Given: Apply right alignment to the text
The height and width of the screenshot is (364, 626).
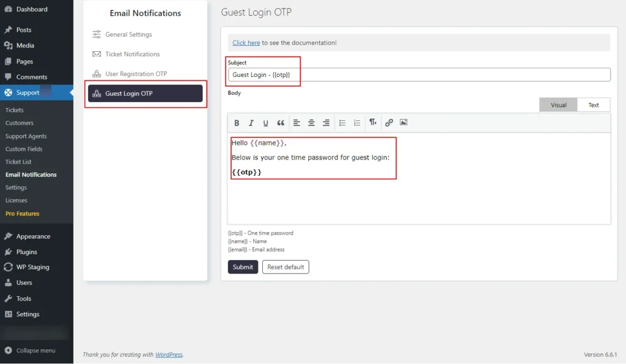Looking at the screenshot, I should 326,122.
